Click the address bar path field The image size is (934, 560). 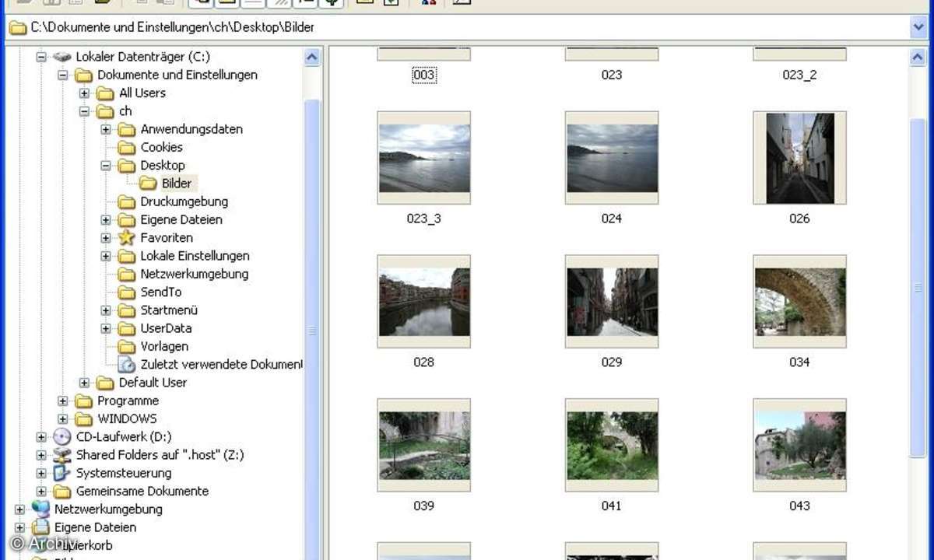click(x=467, y=27)
